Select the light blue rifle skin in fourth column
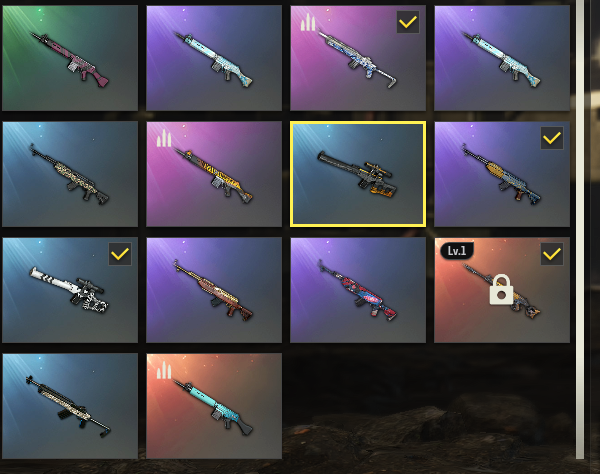 [502, 58]
